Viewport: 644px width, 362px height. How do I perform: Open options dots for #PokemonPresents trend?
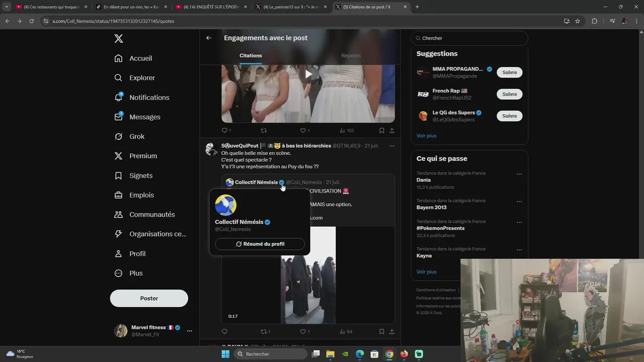[519, 222]
